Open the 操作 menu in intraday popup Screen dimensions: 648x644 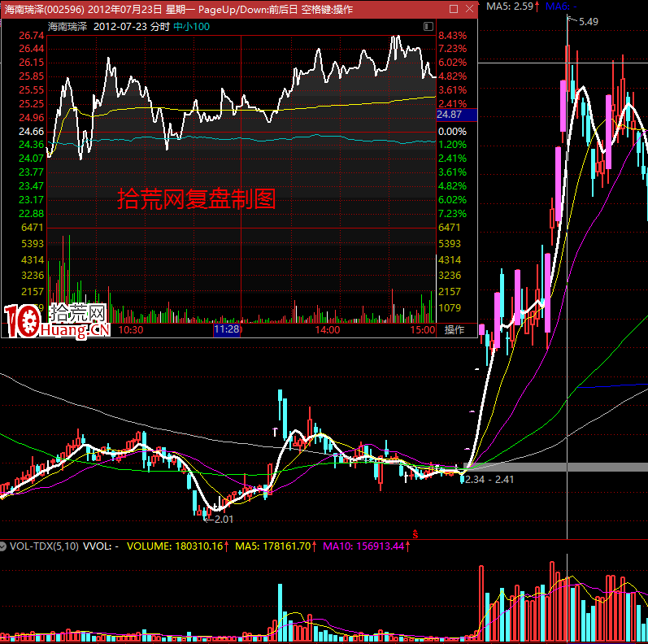(x=454, y=330)
